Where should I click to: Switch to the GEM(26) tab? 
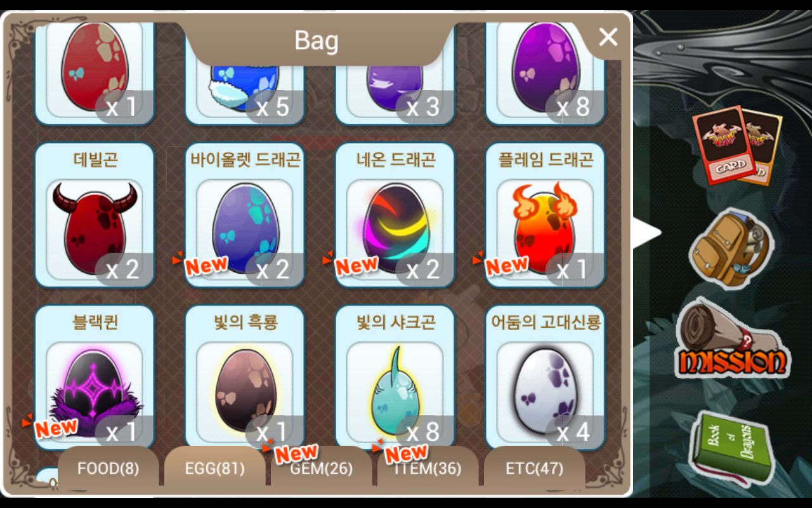(321, 469)
